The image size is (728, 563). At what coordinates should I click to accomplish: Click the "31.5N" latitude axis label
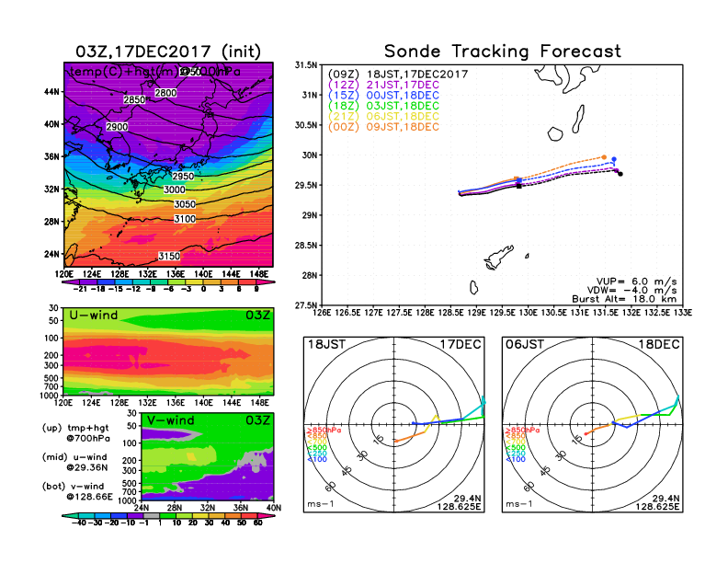point(307,65)
